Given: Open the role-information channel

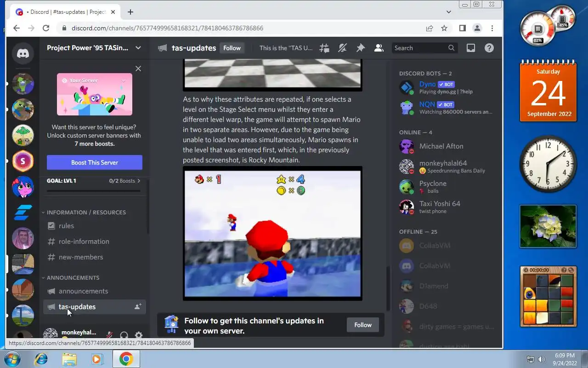Looking at the screenshot, I should [x=95, y=241].
